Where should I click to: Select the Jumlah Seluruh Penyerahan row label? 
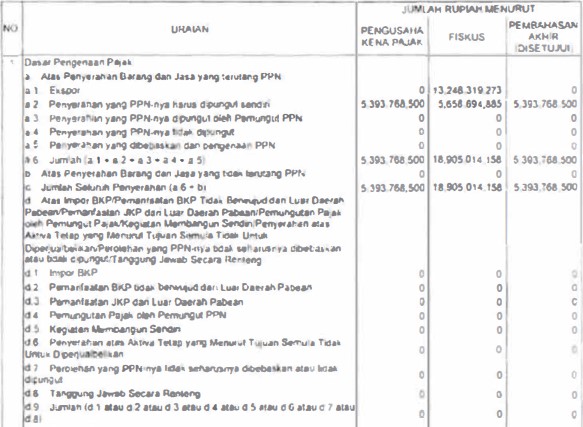116,187
